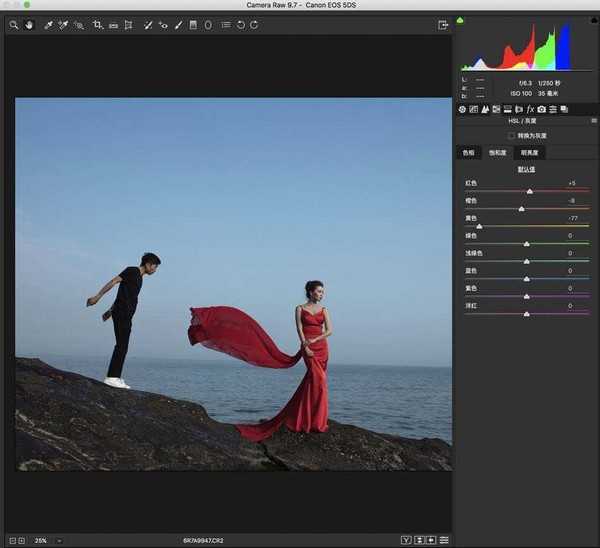Click the yellow (黄色) saturation slider handle
The height and width of the screenshot is (548, 600).
[x=479, y=226]
